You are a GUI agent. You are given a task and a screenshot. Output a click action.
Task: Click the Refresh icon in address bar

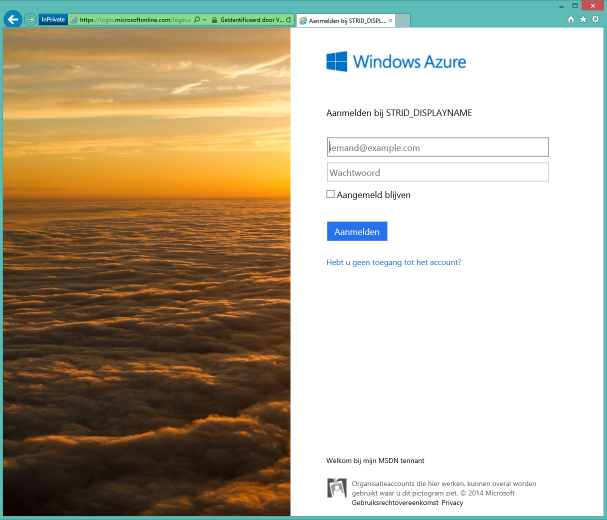288,19
